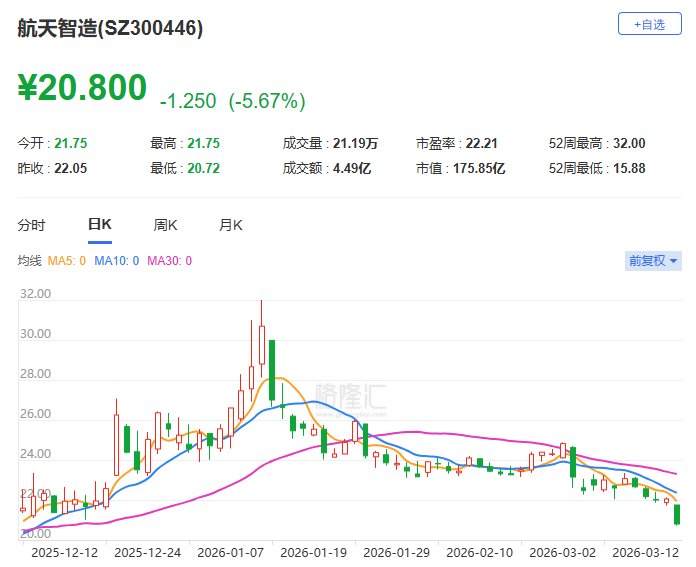Image resolution: width=696 pixels, height=567 pixels.
Task: Toggle the MA10 moving average legend
Action: (117, 261)
